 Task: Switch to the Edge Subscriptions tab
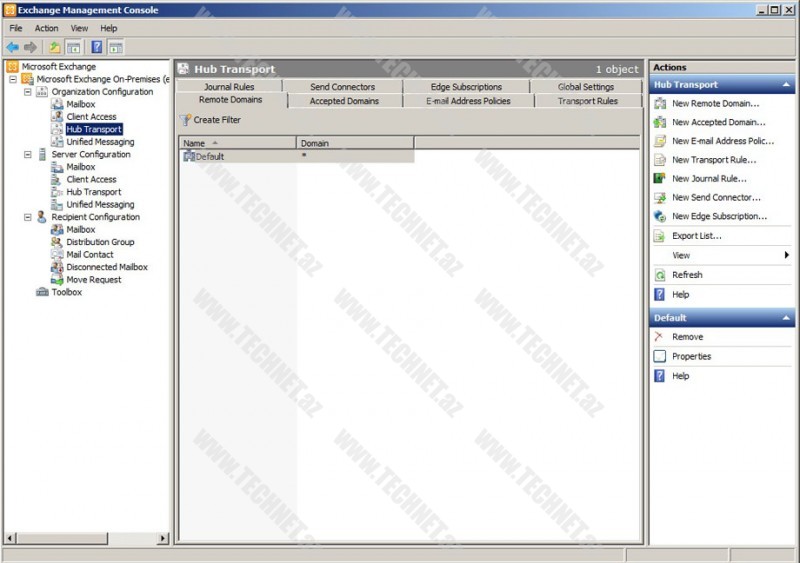tap(466, 87)
